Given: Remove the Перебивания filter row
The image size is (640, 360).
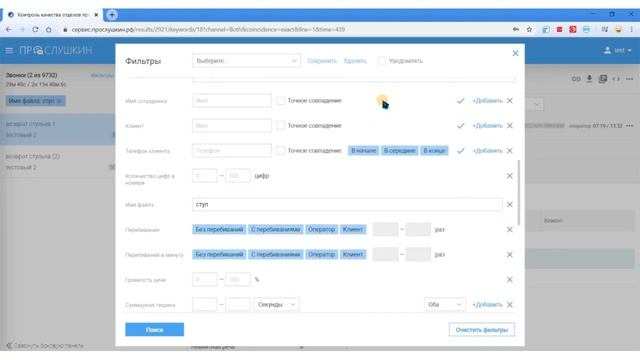Looking at the screenshot, I should point(510,230).
